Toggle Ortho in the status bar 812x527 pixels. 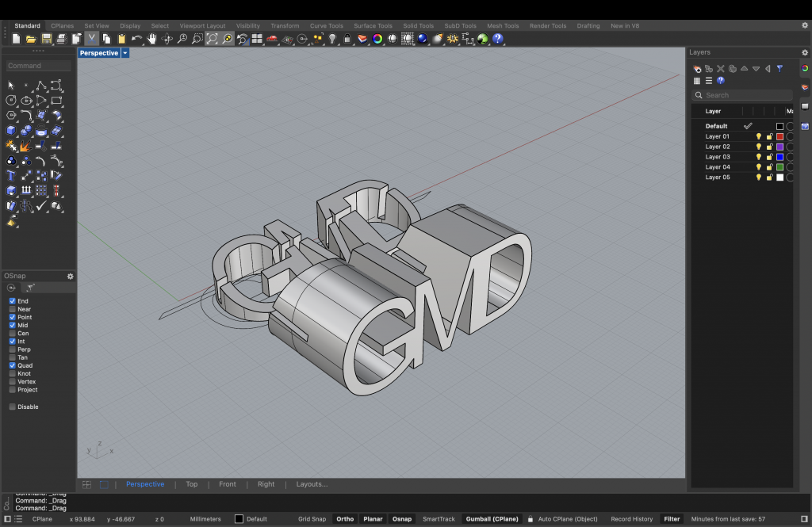pos(345,519)
